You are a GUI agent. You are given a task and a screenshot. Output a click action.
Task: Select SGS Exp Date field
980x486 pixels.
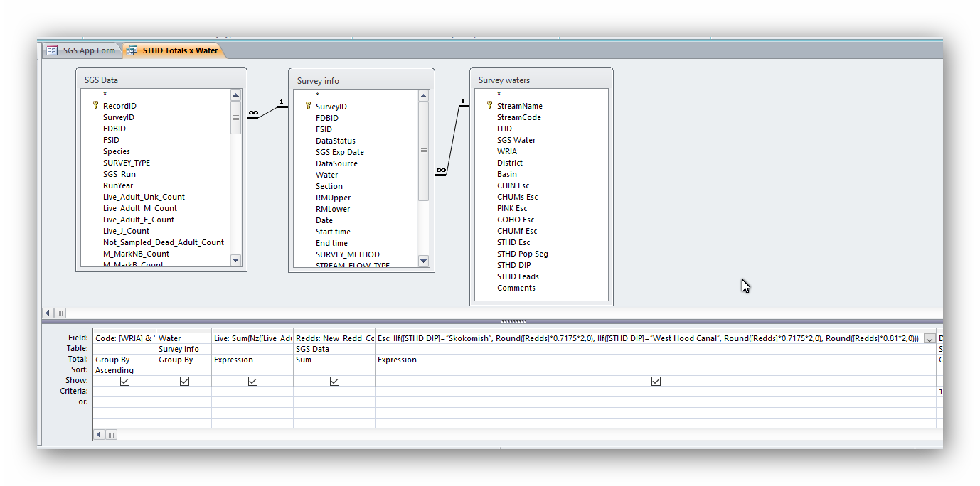click(340, 152)
